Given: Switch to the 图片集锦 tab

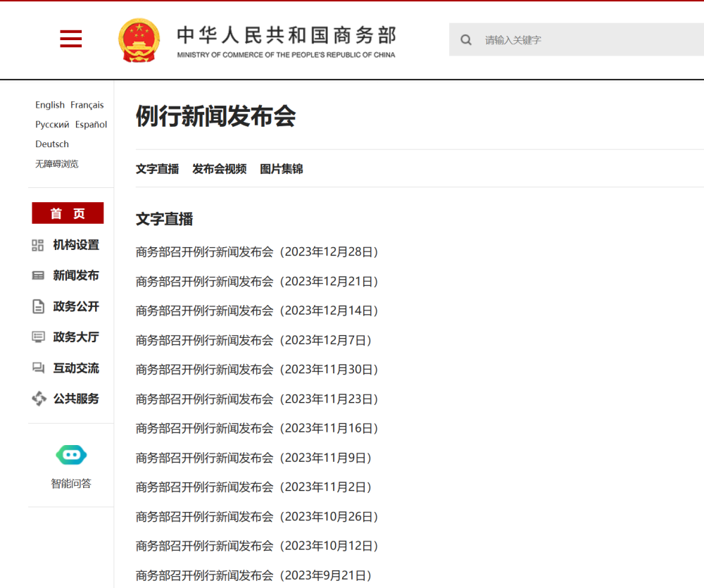Looking at the screenshot, I should click(280, 169).
